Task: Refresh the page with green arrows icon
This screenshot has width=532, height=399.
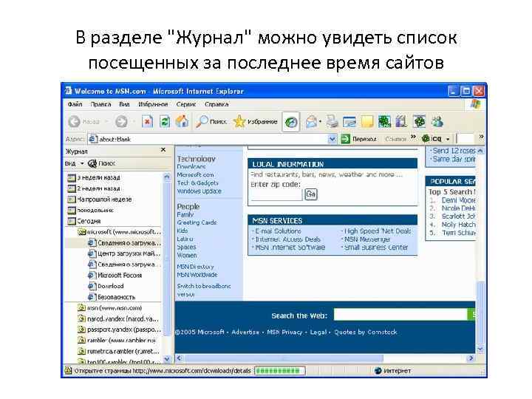Action: 165,121
